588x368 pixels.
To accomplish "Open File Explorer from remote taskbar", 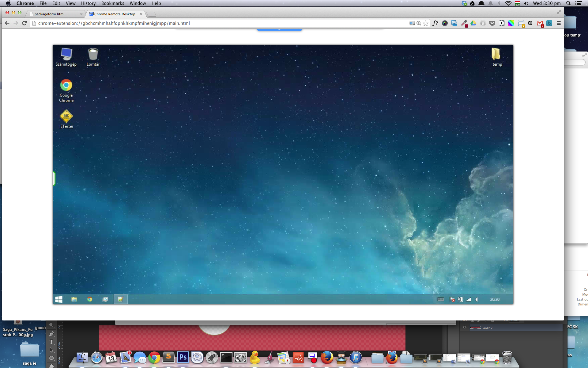I will tap(74, 299).
